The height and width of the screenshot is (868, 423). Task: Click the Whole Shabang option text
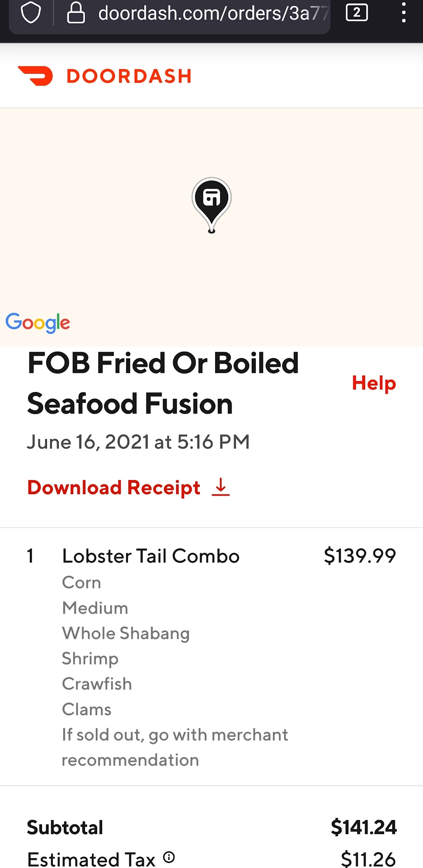[x=126, y=633]
